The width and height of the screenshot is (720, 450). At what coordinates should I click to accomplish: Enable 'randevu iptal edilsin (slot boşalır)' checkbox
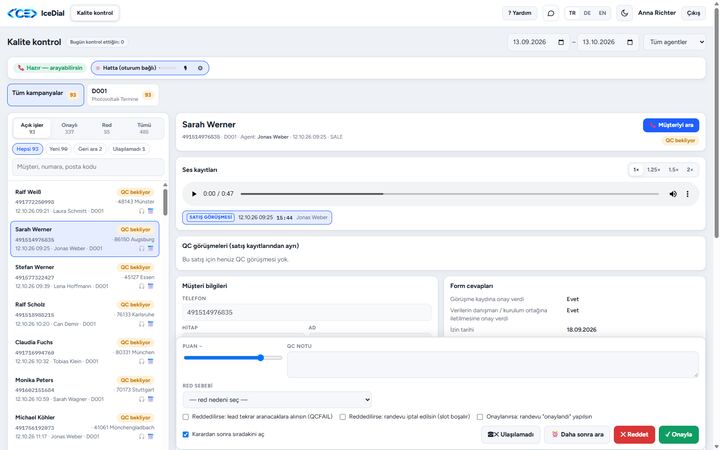343,417
